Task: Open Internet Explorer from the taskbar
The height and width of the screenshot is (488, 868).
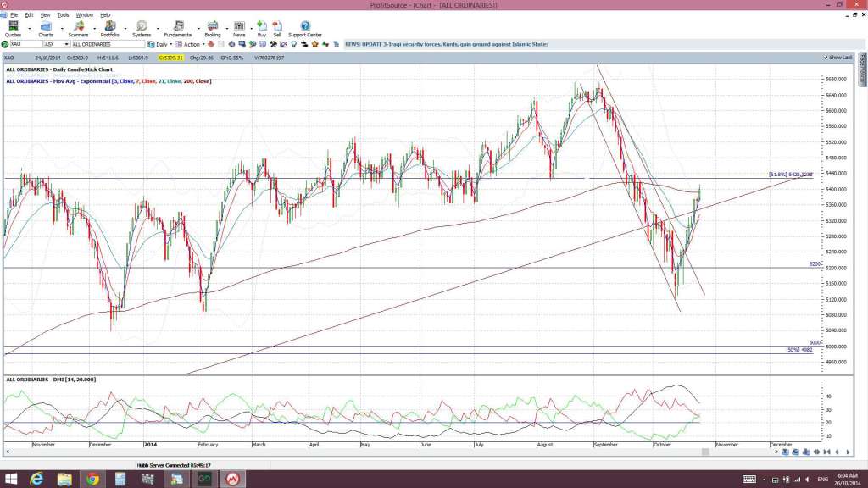Action: (36, 480)
